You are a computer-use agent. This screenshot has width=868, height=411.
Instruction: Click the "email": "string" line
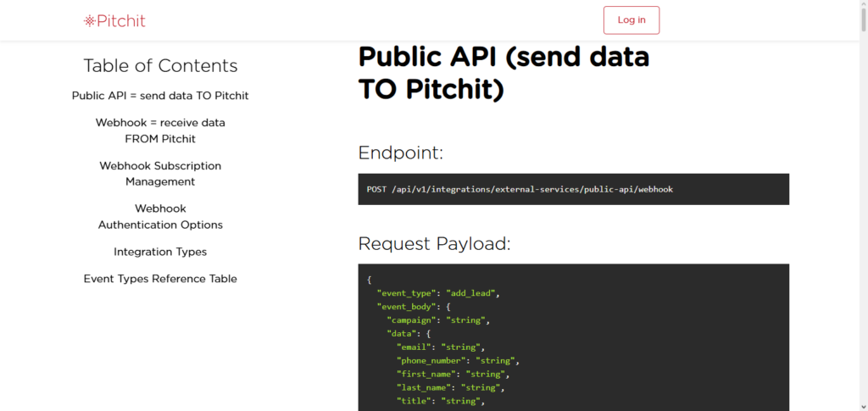click(x=441, y=347)
